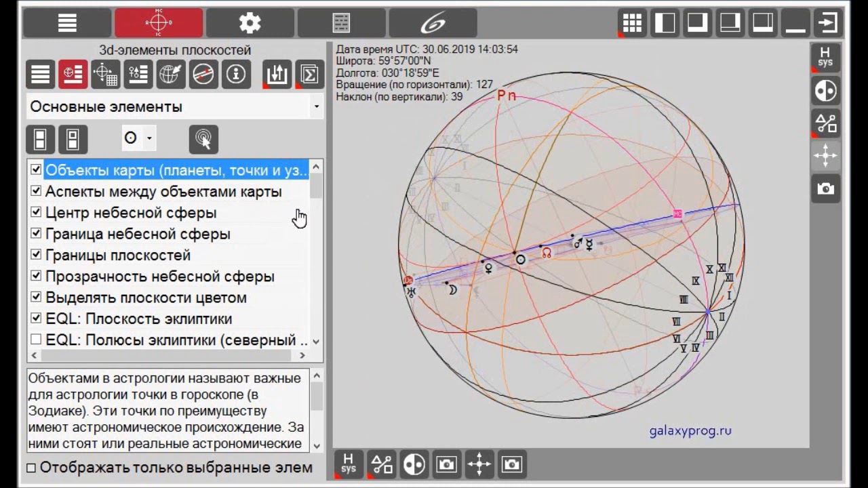Uncheck 'EQL: Плоскость эклиптики'
The image size is (868, 488).
(36, 319)
